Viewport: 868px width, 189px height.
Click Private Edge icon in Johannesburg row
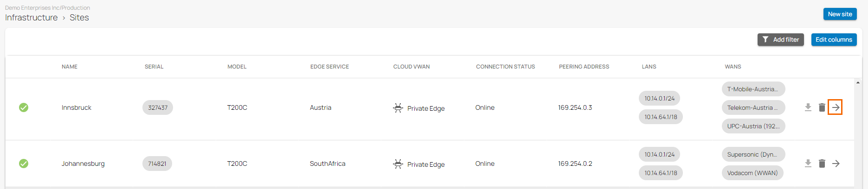click(x=398, y=164)
